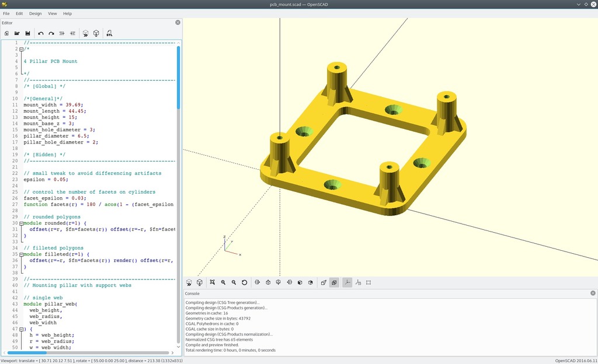This screenshot has width=598, height=364.
Task: Click the scroll-right arrow of the editor
Action: [172, 353]
